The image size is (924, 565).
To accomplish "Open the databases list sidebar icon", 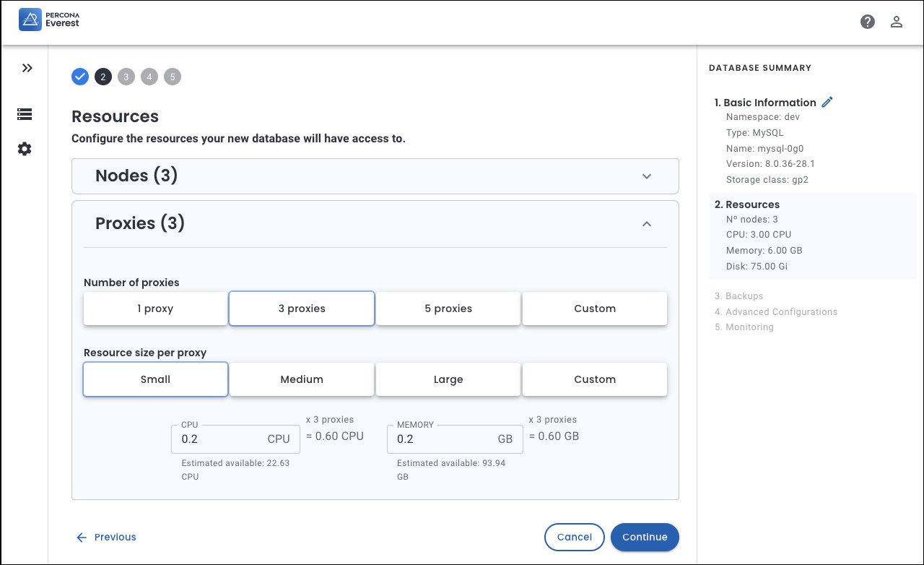I will tap(25, 114).
